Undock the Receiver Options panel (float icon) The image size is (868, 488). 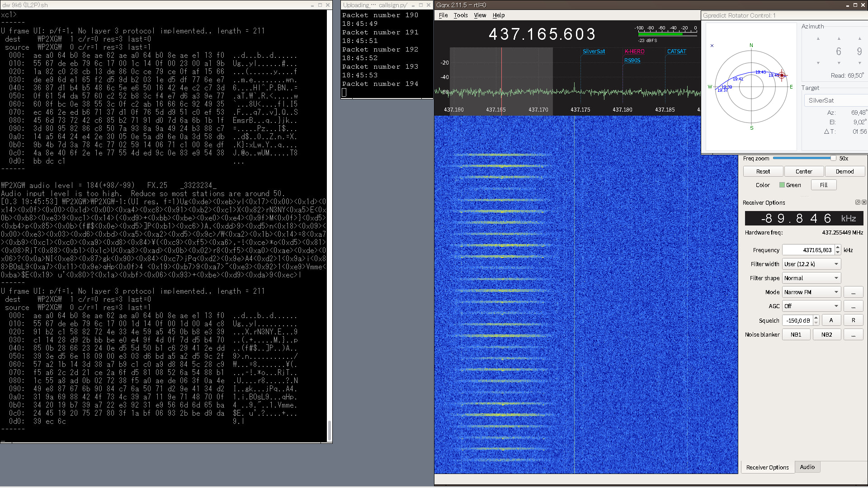[858, 202]
